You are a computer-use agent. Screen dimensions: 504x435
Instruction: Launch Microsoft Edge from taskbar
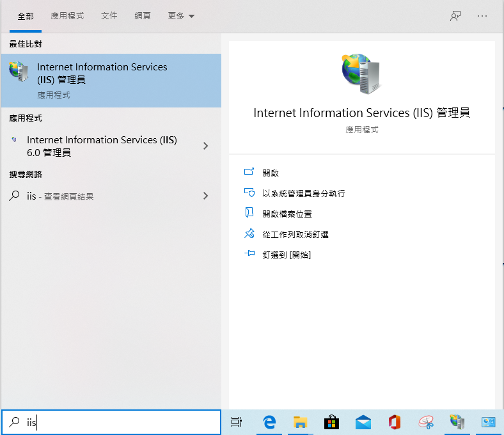click(269, 422)
